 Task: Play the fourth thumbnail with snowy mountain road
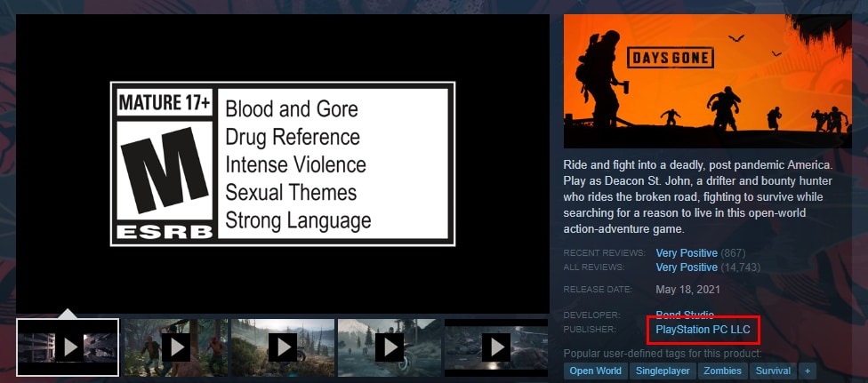tap(390, 347)
